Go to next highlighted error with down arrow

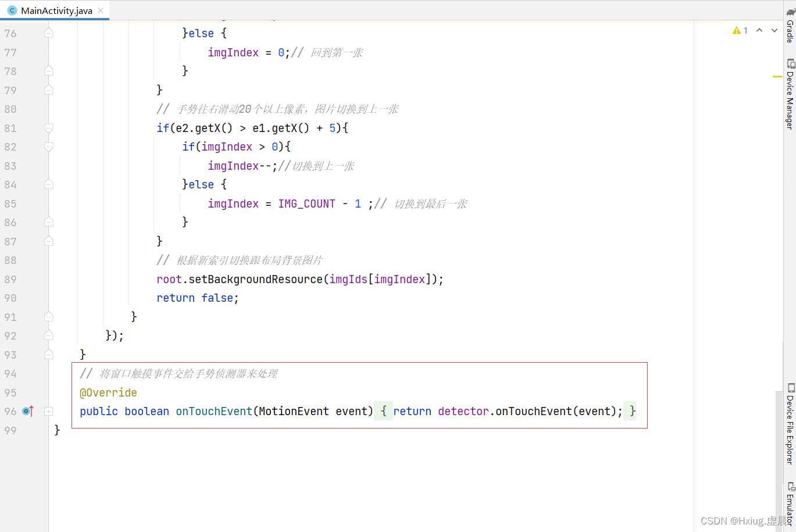point(774,30)
